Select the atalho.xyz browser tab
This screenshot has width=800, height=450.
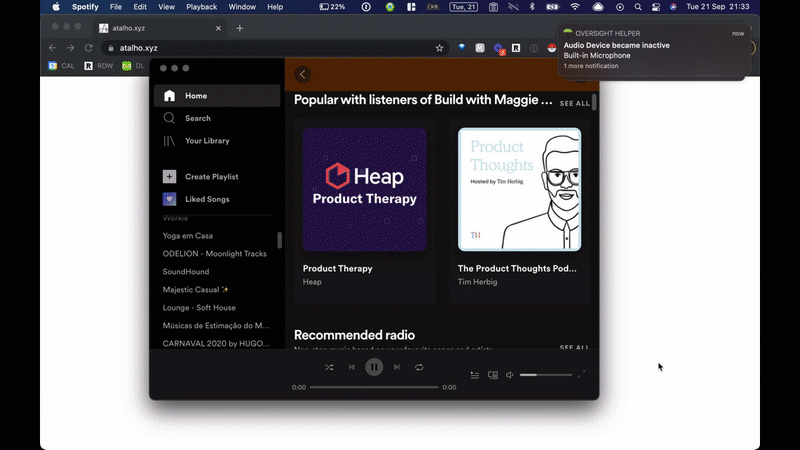click(160, 28)
